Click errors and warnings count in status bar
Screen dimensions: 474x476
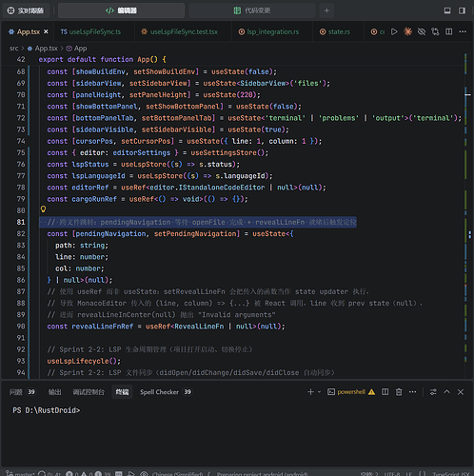89,474
